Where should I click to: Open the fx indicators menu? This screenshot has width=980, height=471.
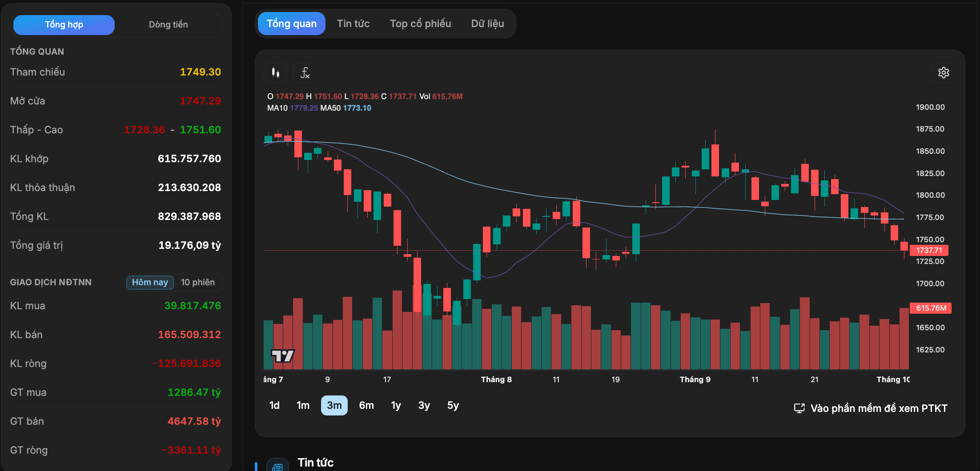[x=305, y=72]
